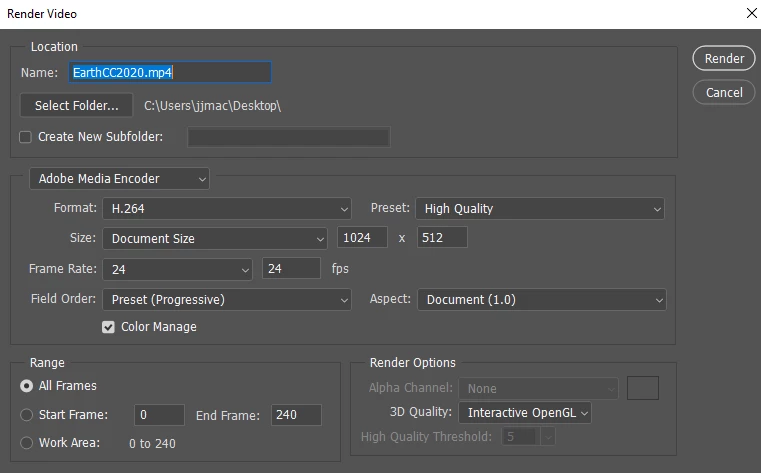Change the 3D Quality Interactive OpenGL dropdown

(525, 412)
